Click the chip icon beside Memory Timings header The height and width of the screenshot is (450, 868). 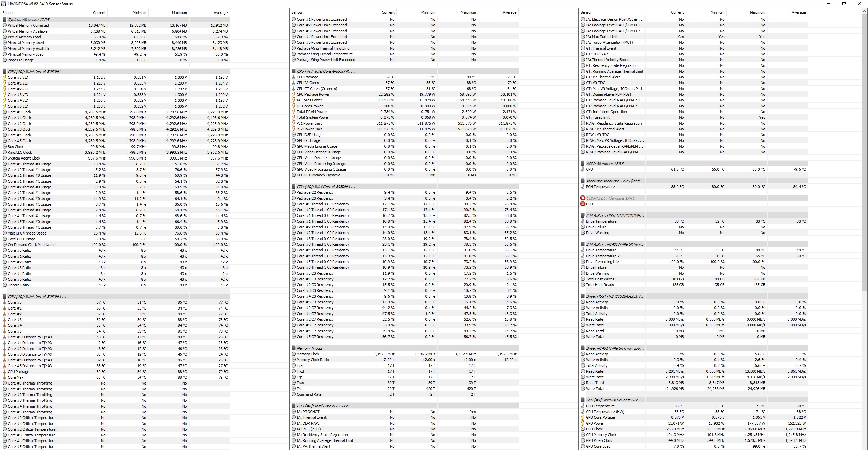(x=294, y=348)
